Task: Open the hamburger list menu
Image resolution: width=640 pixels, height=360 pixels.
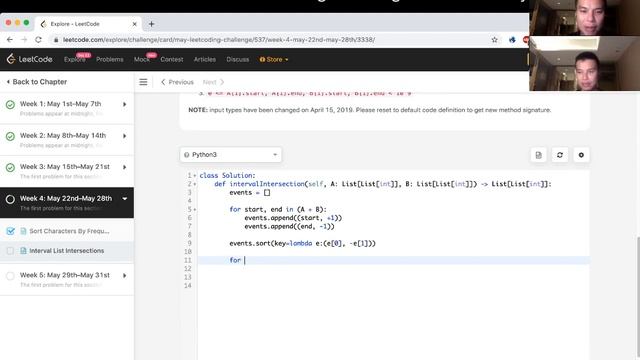Action: [143, 82]
